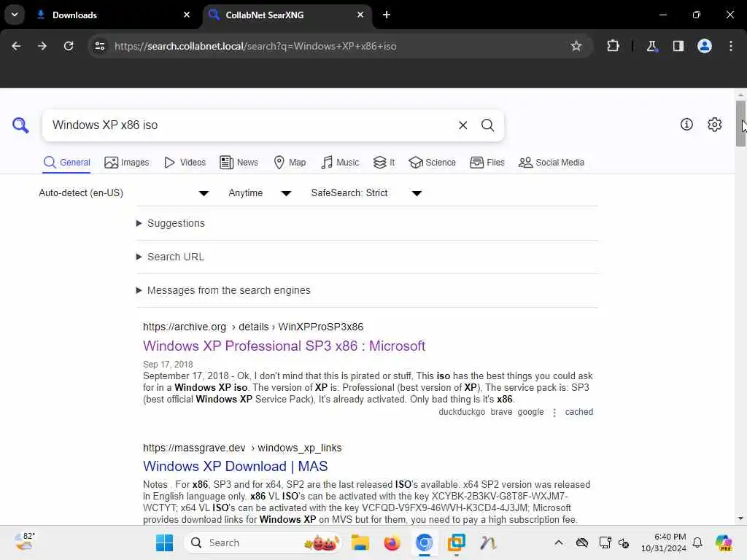Open File Explorer from the taskbar
The width and height of the screenshot is (747, 560).
(360, 542)
